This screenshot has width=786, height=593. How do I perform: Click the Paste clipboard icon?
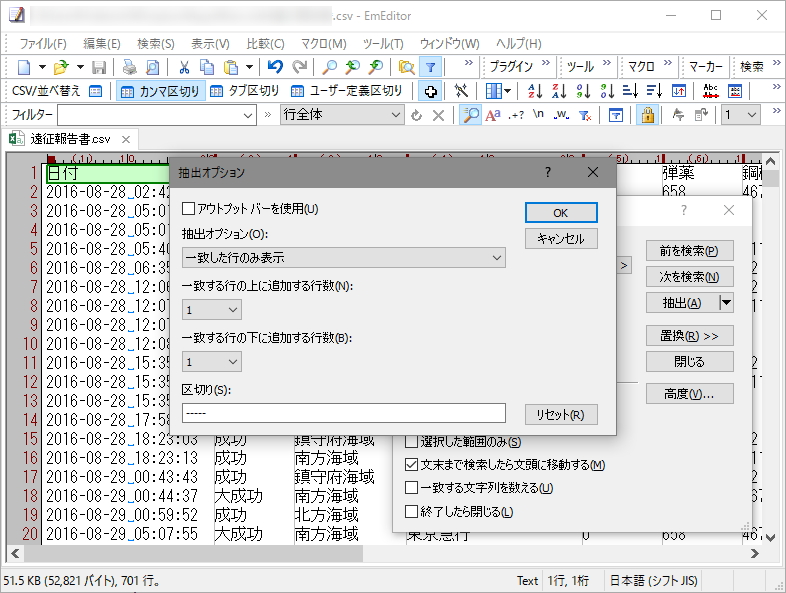(x=231, y=67)
